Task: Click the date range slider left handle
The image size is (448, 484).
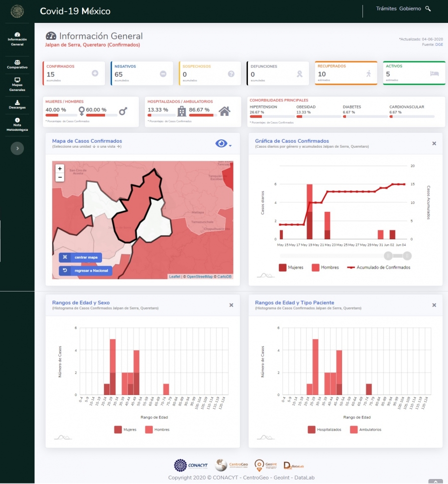Action: [x=388, y=256]
